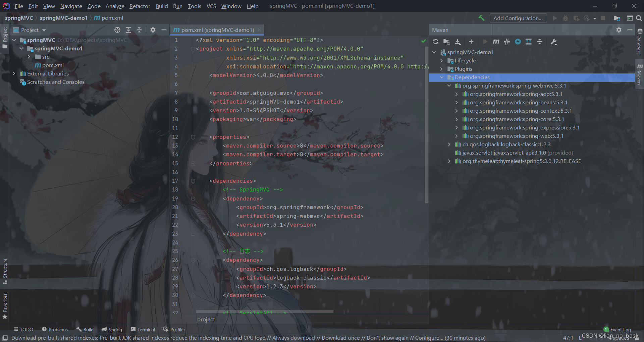Toggle the Project side tool window

point(5,37)
